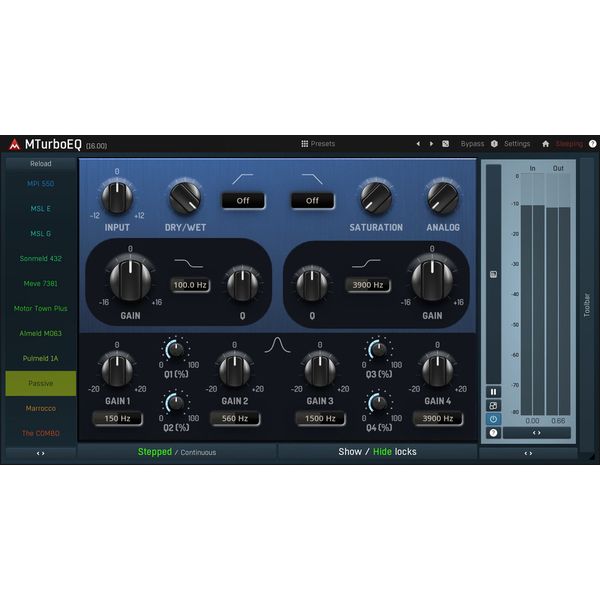Click the settings hexagon icon beside Bypass
The height and width of the screenshot is (600, 600).
[x=494, y=144]
